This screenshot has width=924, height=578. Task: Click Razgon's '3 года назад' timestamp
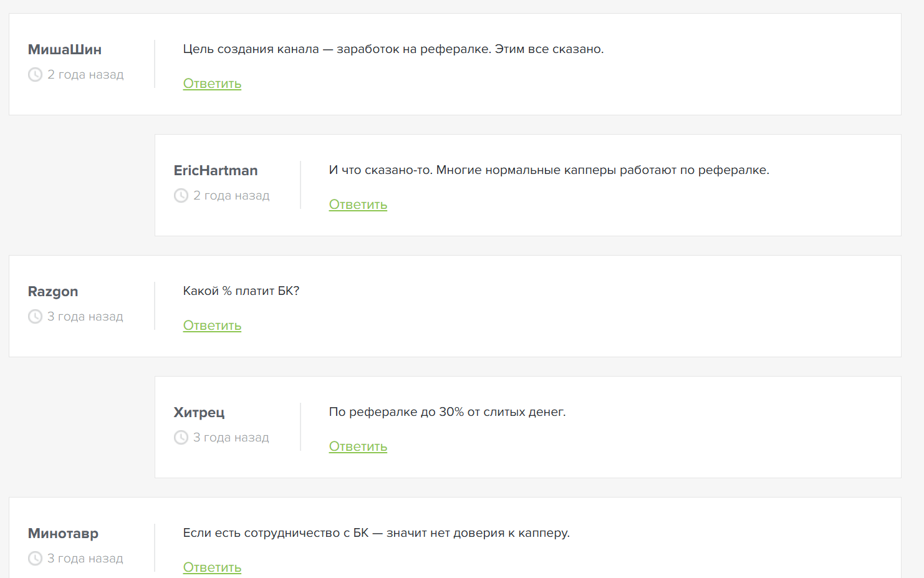point(85,317)
